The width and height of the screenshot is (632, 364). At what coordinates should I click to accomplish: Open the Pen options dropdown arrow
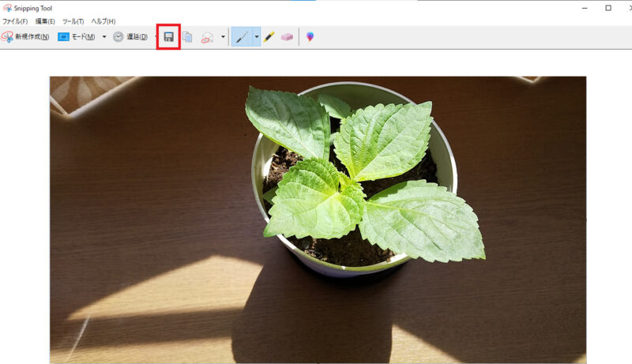256,37
